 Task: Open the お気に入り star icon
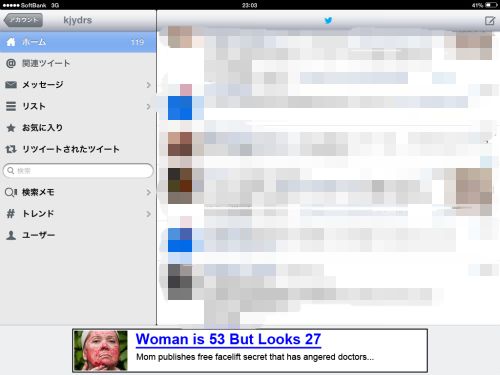click(x=11, y=128)
